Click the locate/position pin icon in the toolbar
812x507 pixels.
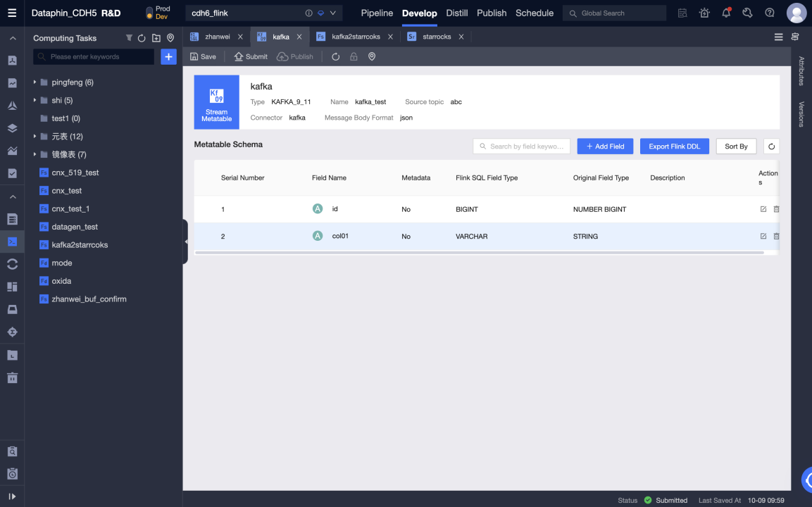point(372,56)
